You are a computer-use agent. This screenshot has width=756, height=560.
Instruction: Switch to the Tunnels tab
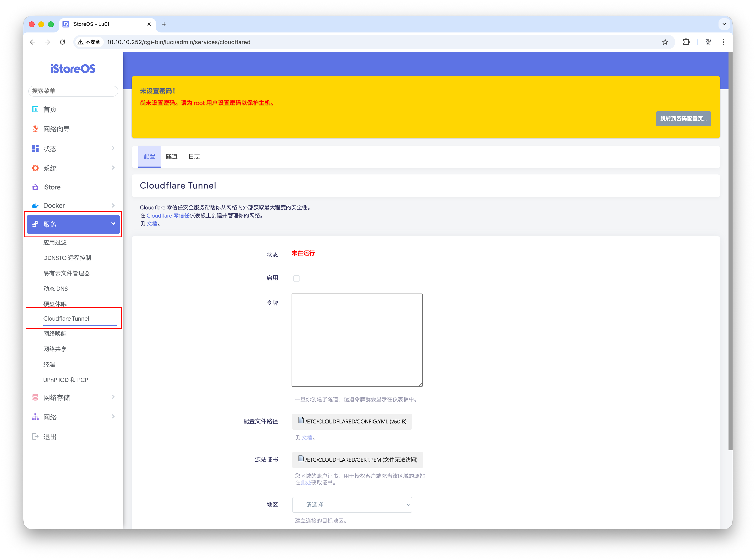(172, 157)
